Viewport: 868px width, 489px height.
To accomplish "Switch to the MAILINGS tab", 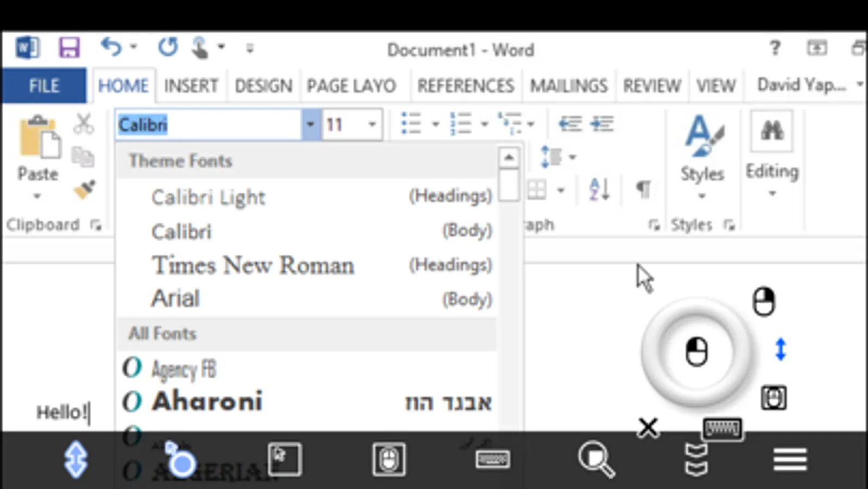I will point(568,86).
